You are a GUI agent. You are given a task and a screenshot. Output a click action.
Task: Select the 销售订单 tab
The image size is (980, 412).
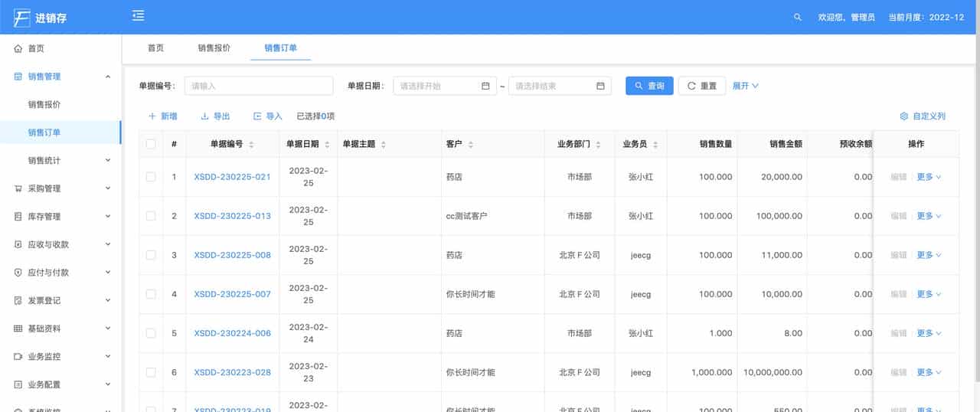coord(281,47)
